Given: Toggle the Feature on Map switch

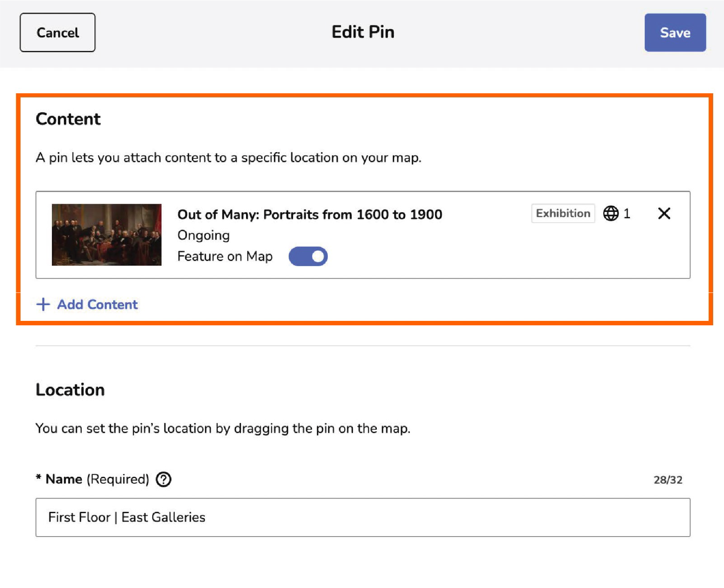Looking at the screenshot, I should [308, 256].
